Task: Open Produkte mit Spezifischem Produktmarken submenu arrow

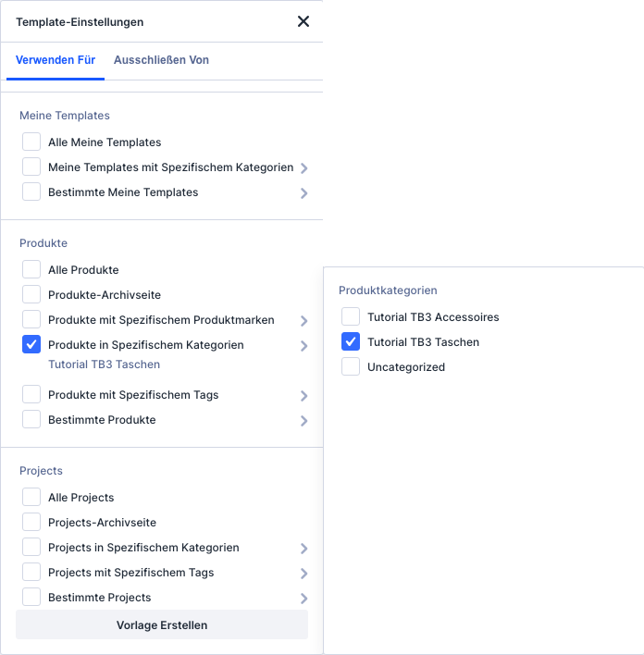Action: point(304,321)
